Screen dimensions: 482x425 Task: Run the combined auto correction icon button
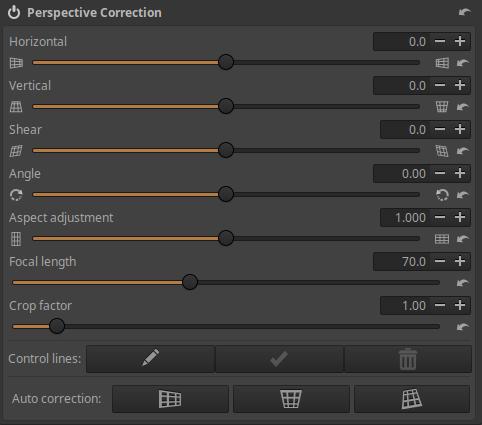pos(412,399)
